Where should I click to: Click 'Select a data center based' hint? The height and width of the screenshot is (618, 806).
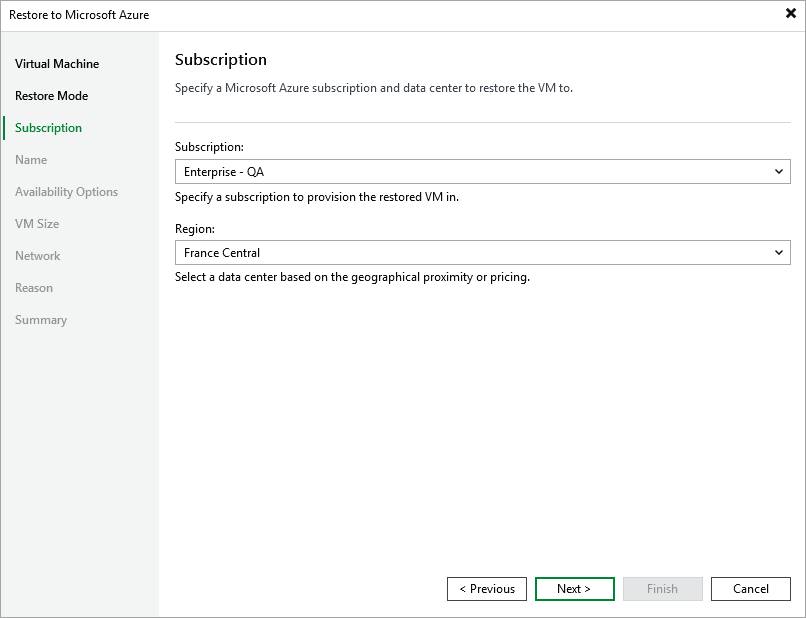[x=352, y=277]
